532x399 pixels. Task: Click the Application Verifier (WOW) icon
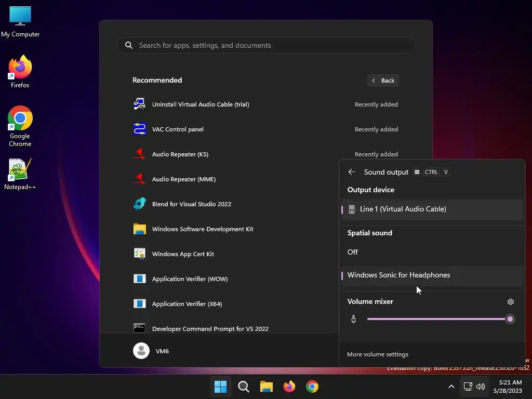(139, 279)
